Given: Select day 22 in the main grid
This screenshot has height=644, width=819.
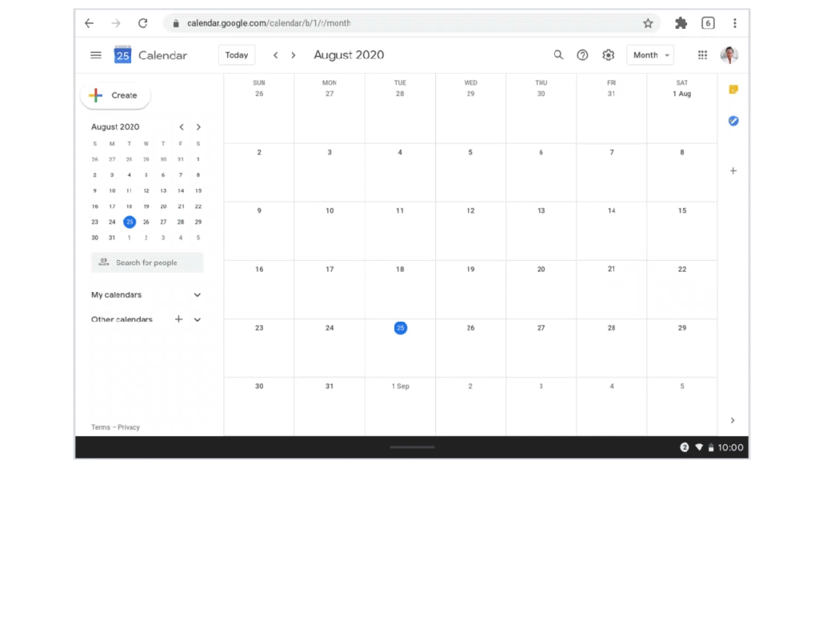Looking at the screenshot, I should (681, 270).
